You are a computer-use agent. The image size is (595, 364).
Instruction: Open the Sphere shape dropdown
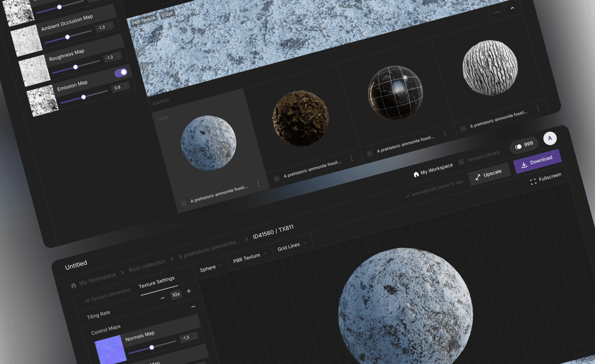click(x=211, y=268)
